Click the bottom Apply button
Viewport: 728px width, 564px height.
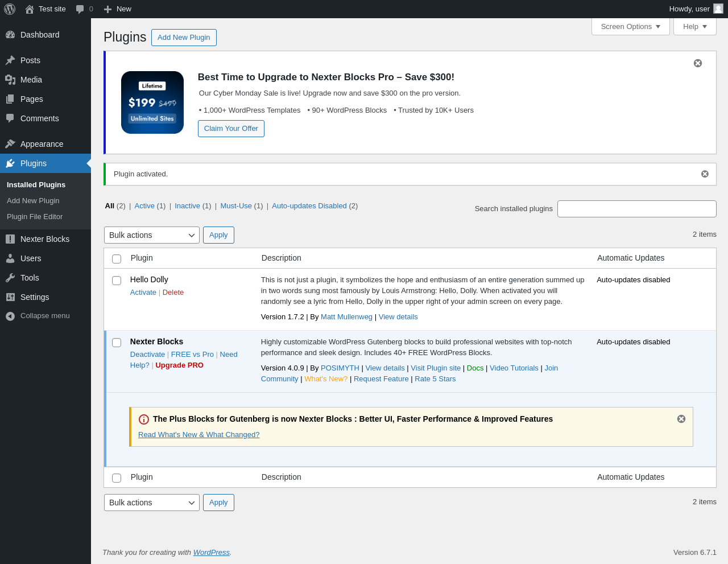[218, 503]
